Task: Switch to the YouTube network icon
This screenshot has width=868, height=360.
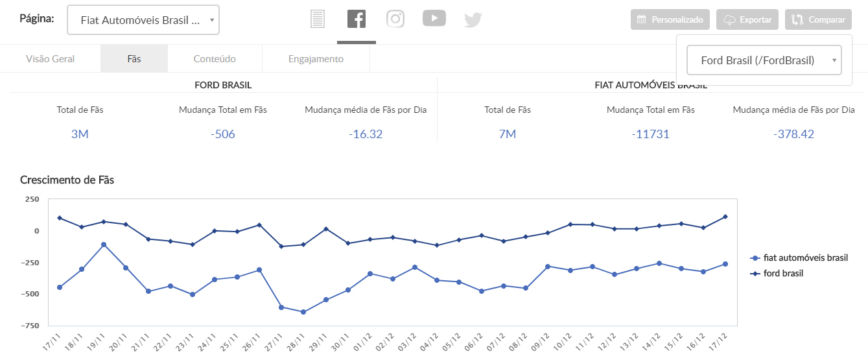Action: [x=434, y=18]
